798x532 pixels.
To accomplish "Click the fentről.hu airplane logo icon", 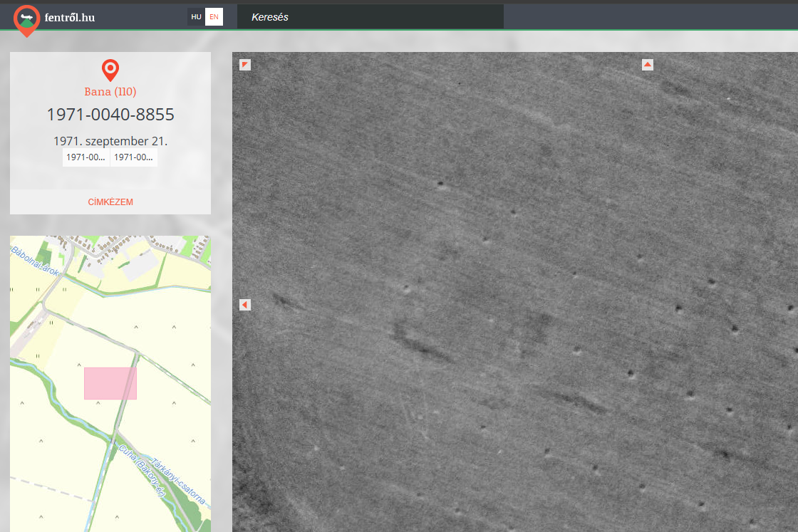I will 26,19.
